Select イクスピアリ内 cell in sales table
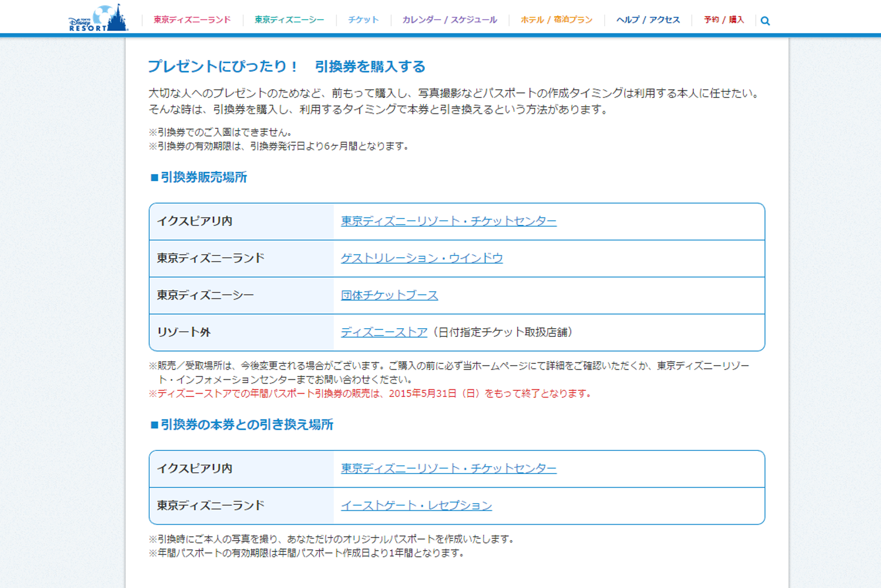This screenshot has width=881, height=588. pos(241,221)
